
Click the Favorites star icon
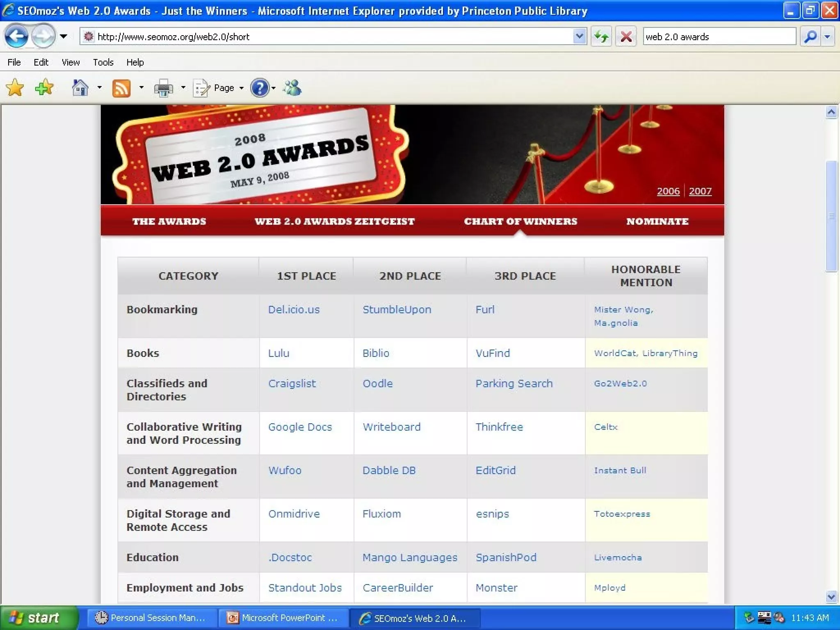coord(15,88)
